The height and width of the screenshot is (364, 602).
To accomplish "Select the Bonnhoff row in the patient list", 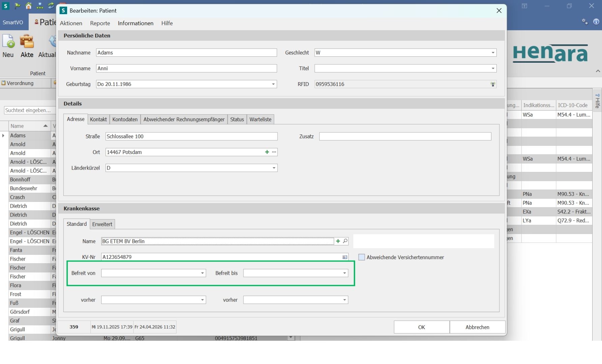I will [30, 180].
